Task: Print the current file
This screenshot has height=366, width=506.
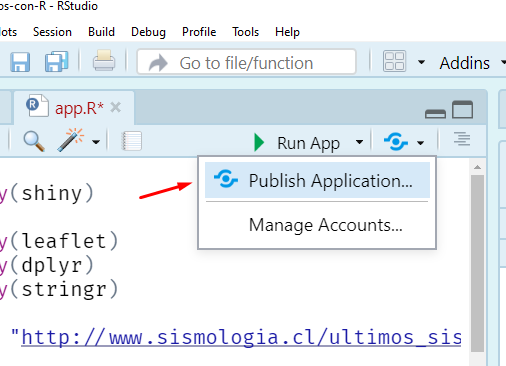Action: (x=104, y=60)
